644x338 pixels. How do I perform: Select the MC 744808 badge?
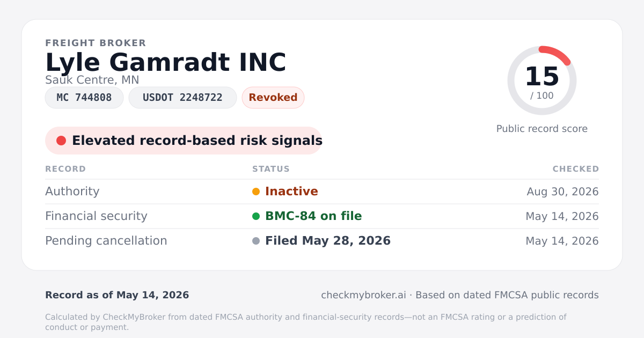tap(84, 98)
